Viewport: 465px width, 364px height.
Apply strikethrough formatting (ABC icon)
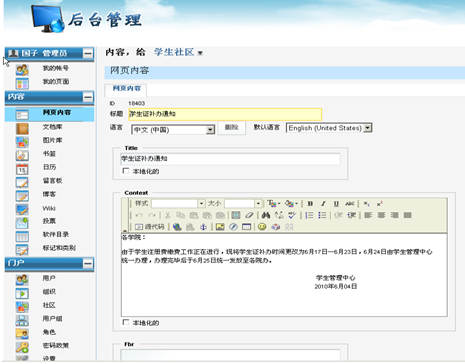point(349,204)
